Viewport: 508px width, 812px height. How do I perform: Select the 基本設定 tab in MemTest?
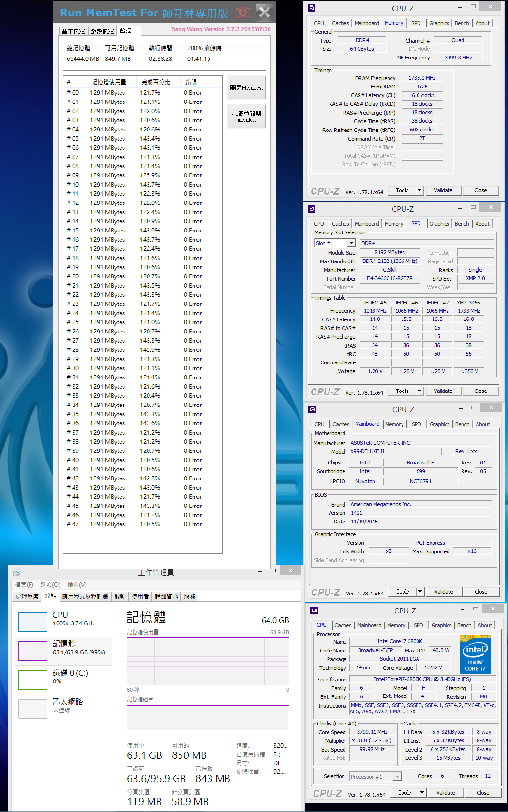point(74,31)
